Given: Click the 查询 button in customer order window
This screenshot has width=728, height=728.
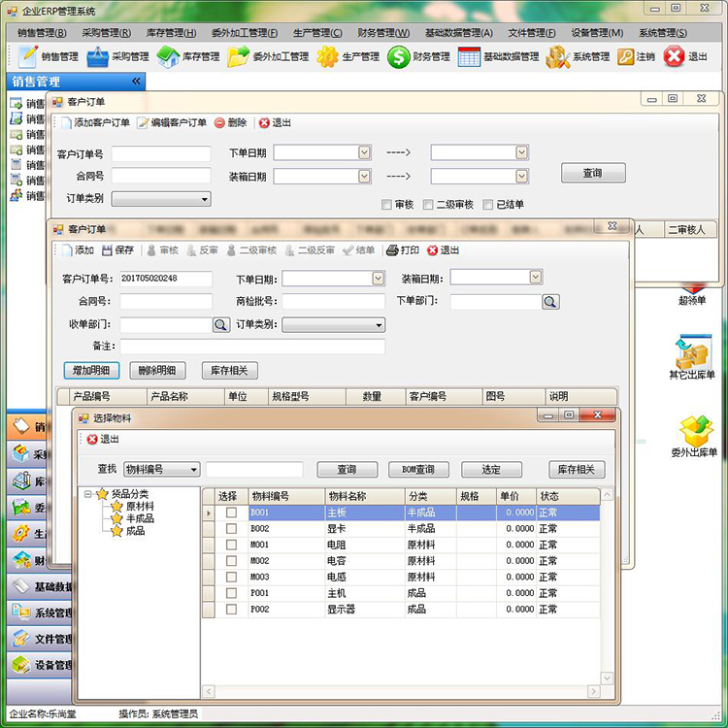Looking at the screenshot, I should 593,173.
